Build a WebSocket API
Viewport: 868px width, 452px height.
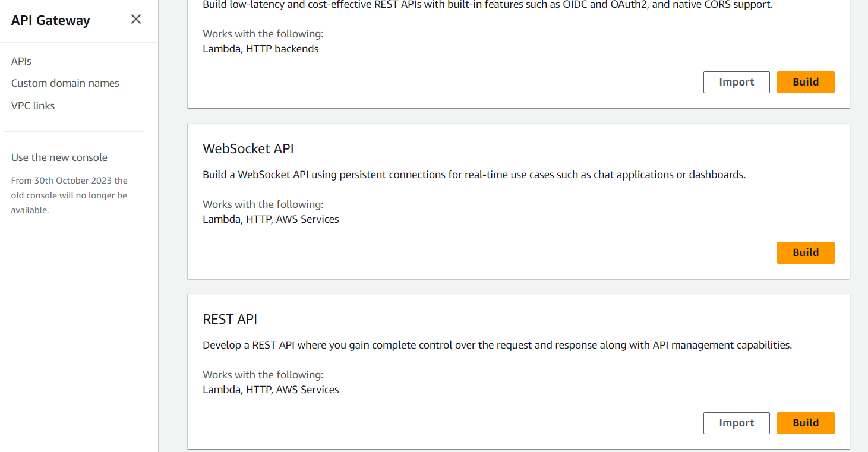(x=806, y=252)
